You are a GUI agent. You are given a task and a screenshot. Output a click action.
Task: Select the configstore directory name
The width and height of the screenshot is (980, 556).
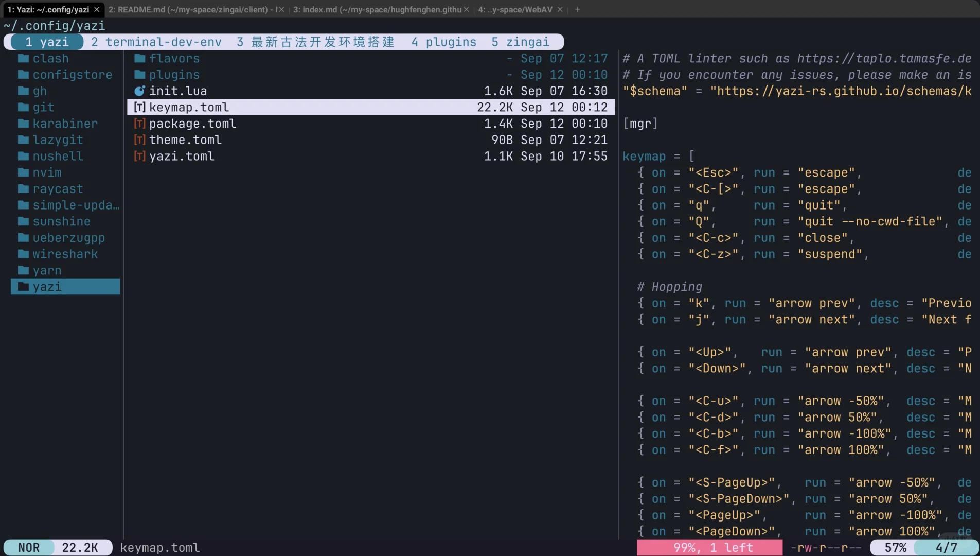point(73,75)
